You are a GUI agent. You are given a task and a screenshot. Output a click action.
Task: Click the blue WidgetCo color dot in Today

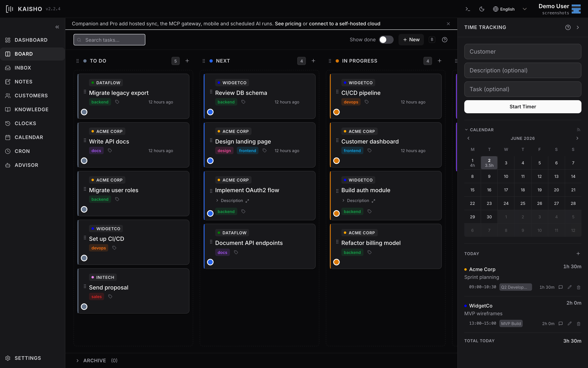[465, 306]
